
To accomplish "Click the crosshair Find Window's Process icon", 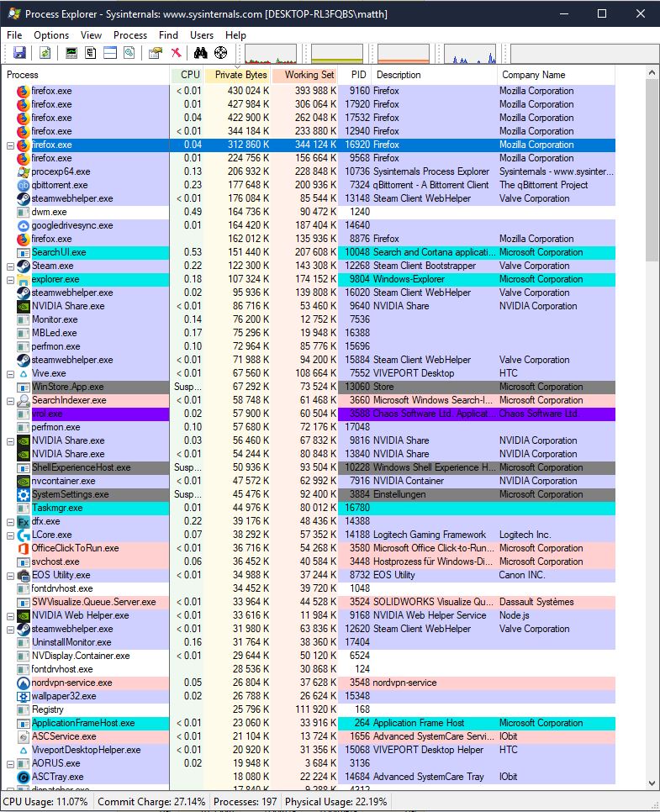I will coord(220,53).
